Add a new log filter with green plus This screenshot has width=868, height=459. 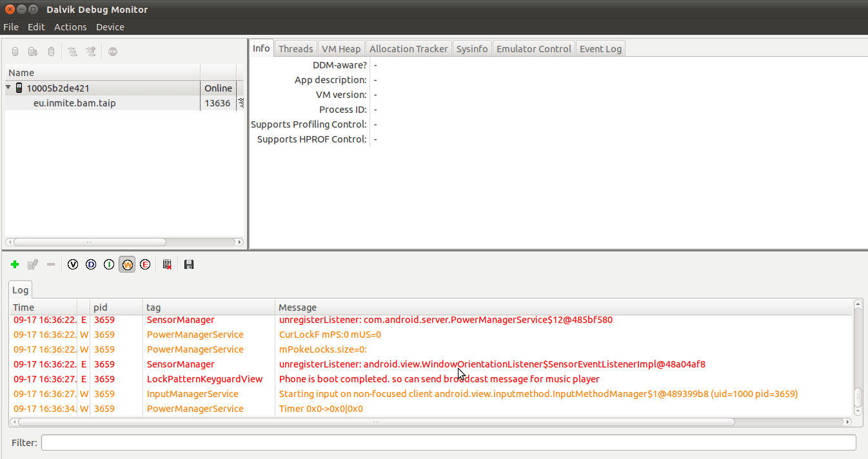pyautogui.click(x=15, y=264)
